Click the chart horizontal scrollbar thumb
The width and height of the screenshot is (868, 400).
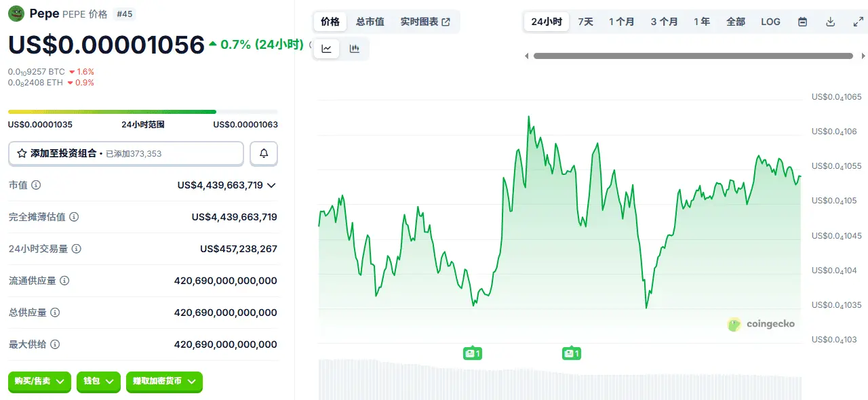(693, 56)
